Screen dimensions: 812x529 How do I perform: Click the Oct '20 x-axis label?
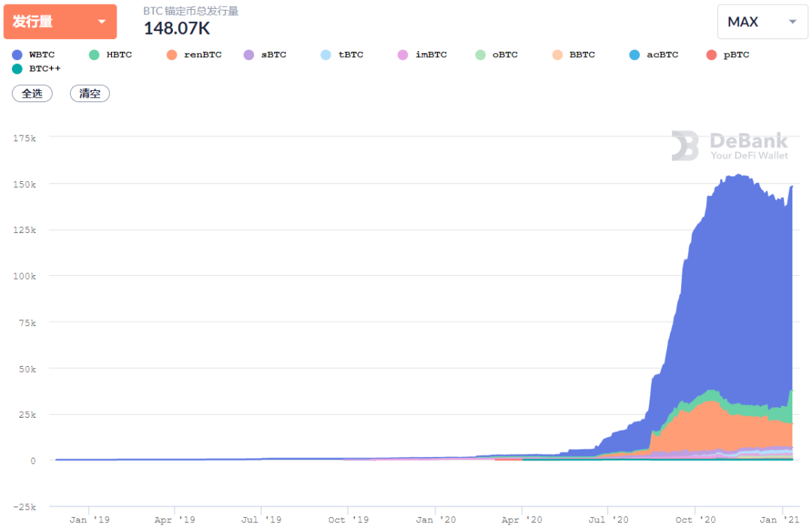[x=695, y=520]
